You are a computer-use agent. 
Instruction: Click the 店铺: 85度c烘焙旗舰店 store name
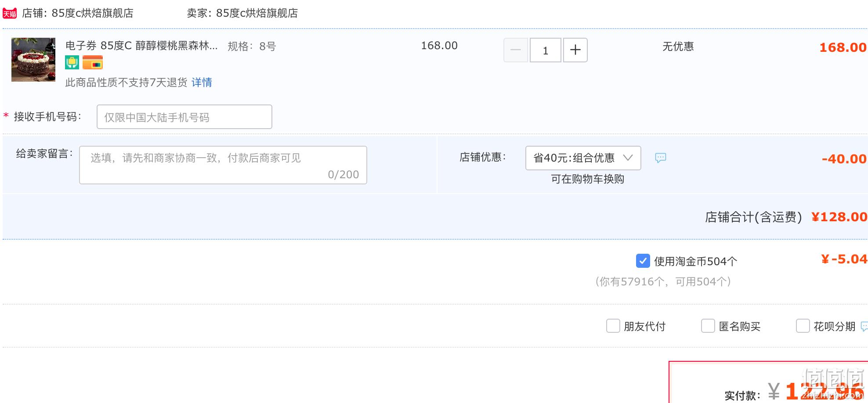click(x=78, y=13)
